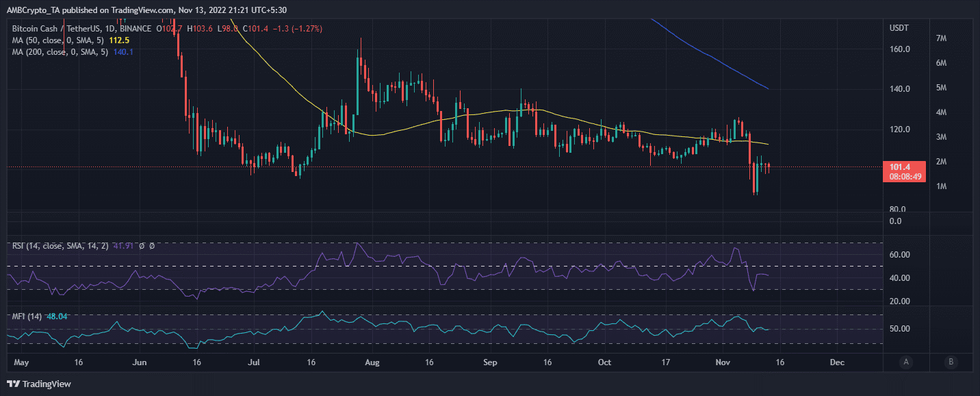The width and height of the screenshot is (980, 396).
Task: Click the MFI 50.00 scale label
Action: coord(899,329)
